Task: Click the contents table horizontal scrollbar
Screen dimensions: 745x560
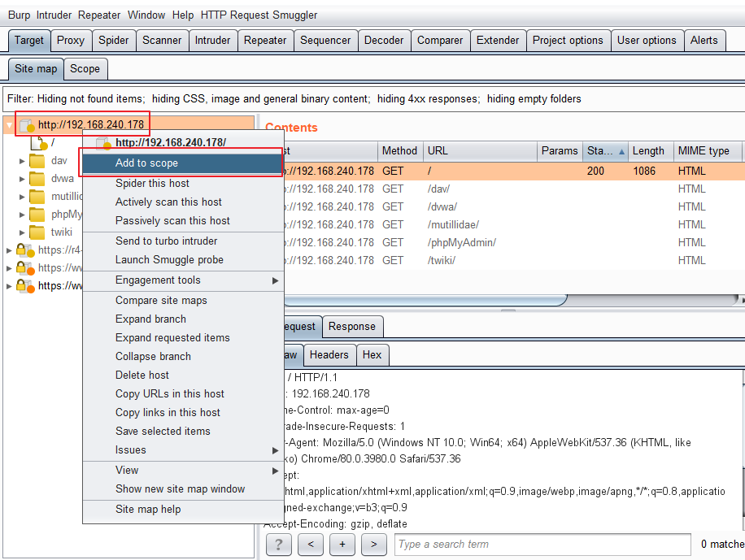Action: pyautogui.click(x=425, y=300)
